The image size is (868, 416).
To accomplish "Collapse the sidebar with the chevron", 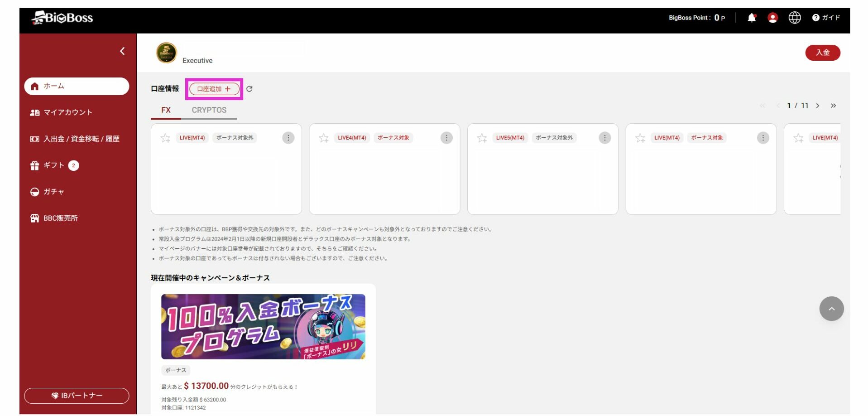I will point(121,51).
